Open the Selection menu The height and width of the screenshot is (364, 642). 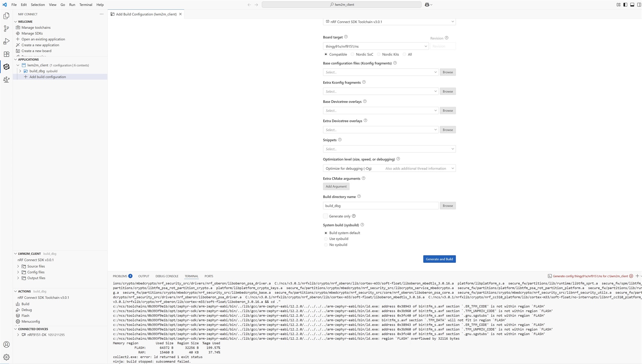tap(38, 5)
